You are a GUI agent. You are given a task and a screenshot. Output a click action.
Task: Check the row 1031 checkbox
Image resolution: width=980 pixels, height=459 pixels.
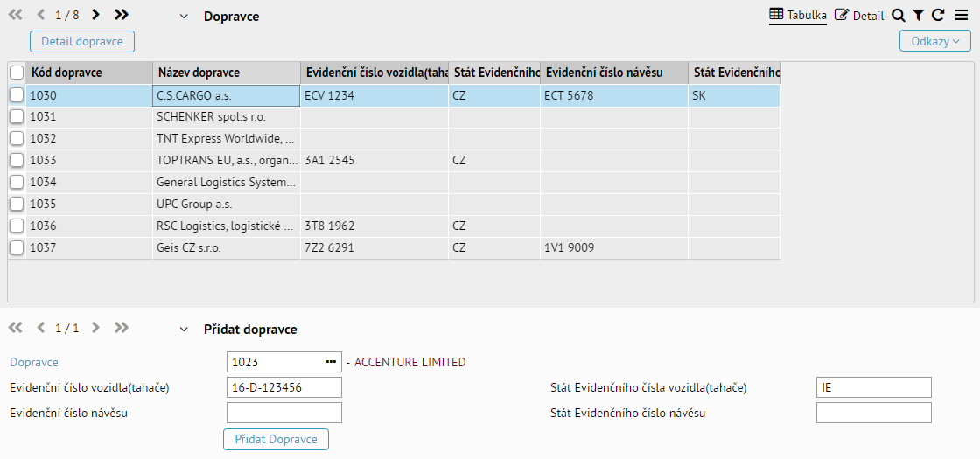[17, 117]
